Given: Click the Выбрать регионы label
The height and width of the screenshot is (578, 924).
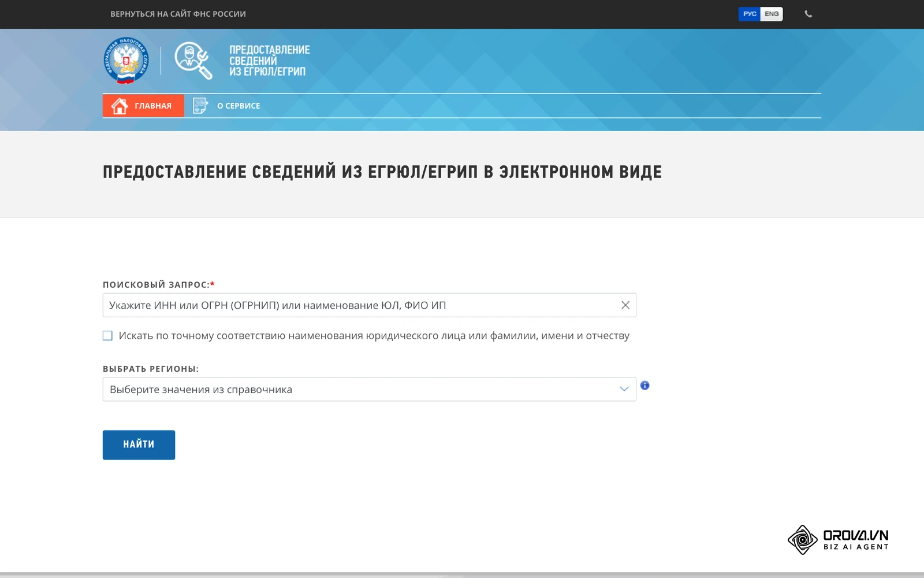Looking at the screenshot, I should coord(151,369).
